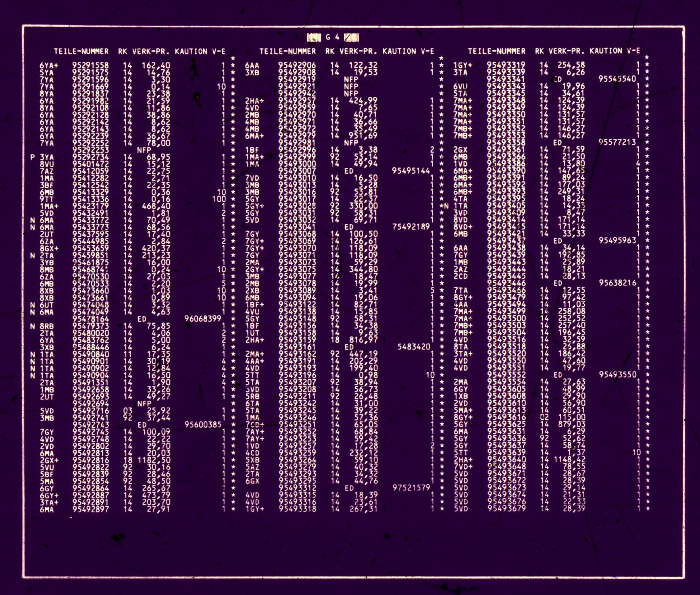Screen dimensions: 700x595
Task: Select part number 95492957
Action: (x=297, y=100)
